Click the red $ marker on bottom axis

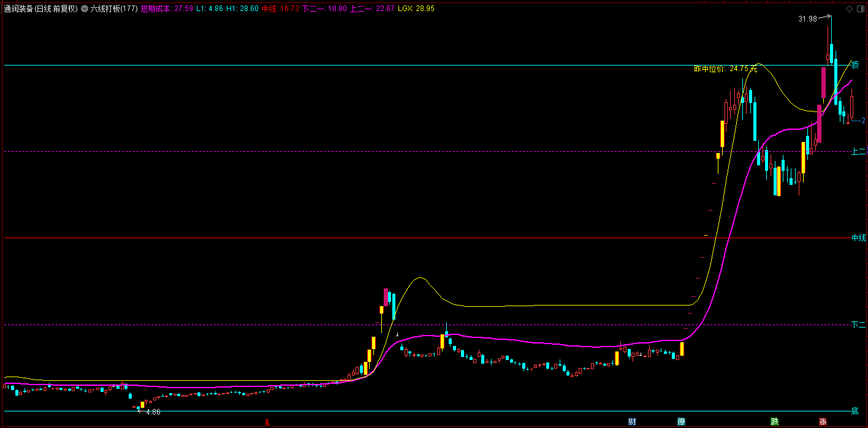[x=267, y=422]
